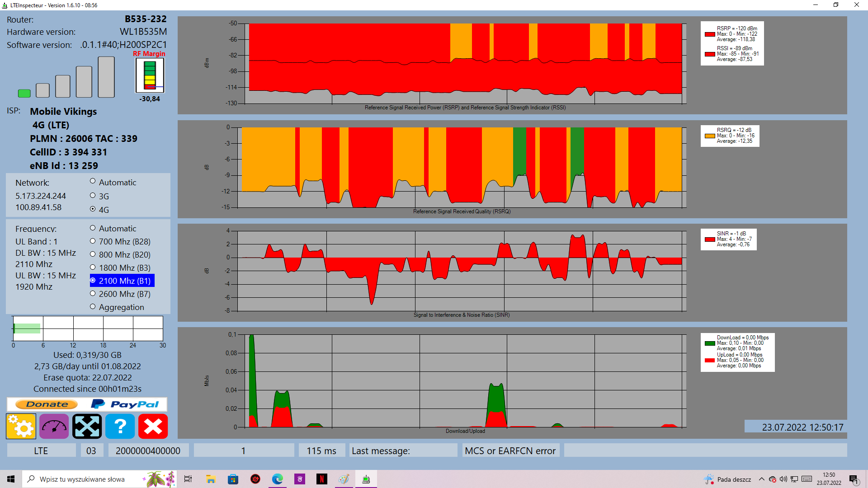868x488 pixels.
Task: Open Task View on the taskbar
Action: pyautogui.click(x=188, y=479)
